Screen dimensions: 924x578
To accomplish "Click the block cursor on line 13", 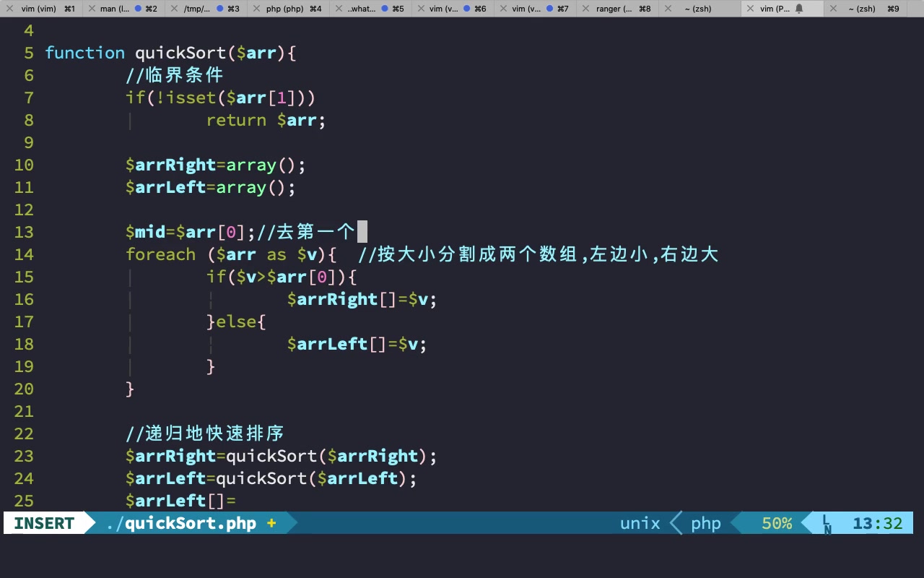I will tap(362, 232).
